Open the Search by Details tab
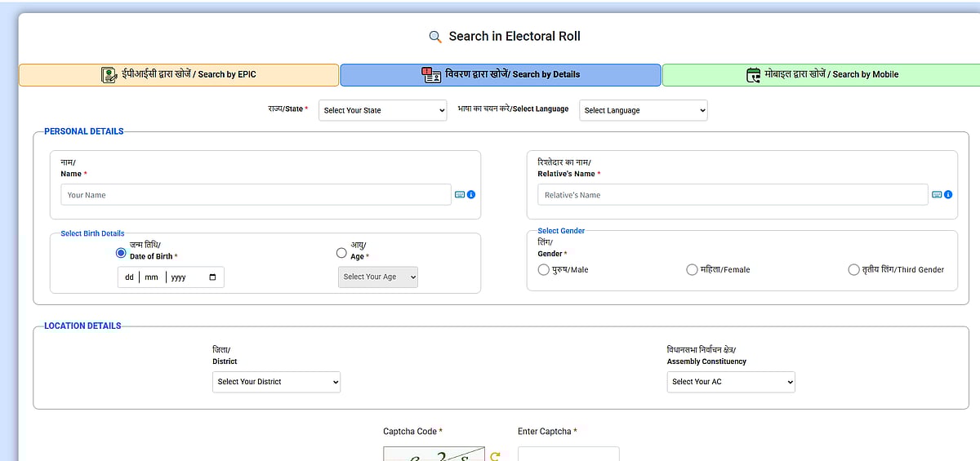980x461 pixels. [501, 74]
